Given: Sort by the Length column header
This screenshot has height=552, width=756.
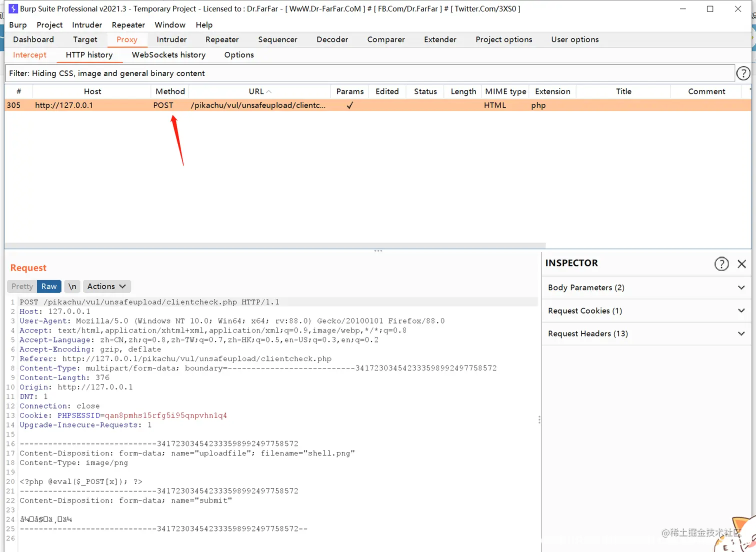Looking at the screenshot, I should (x=463, y=91).
